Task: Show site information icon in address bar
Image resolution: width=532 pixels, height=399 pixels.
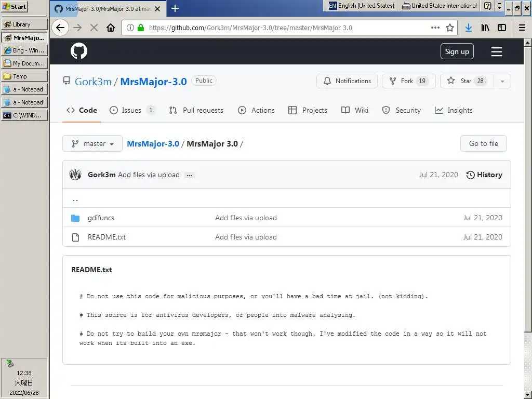Action: pyautogui.click(x=130, y=28)
